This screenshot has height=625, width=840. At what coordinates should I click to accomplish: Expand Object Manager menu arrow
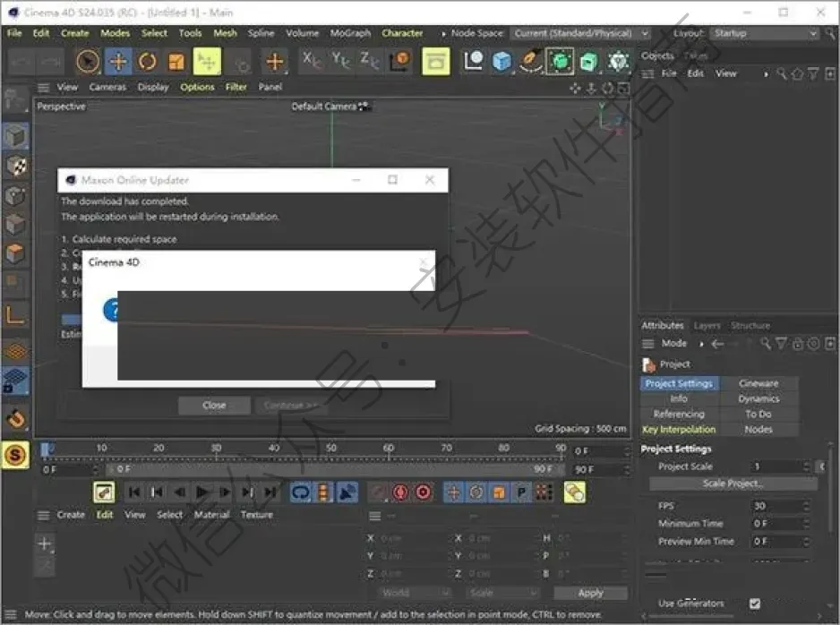[766, 74]
